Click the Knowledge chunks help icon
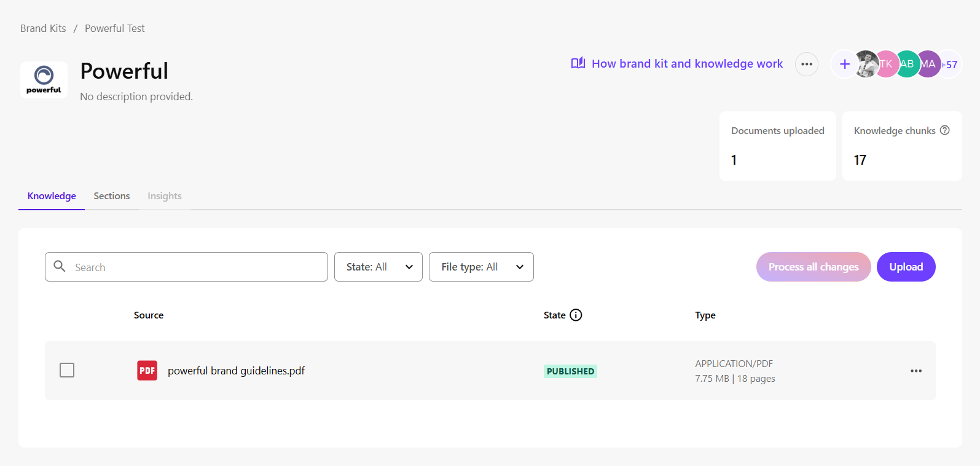Screen dimensions: 980x466 945,130
